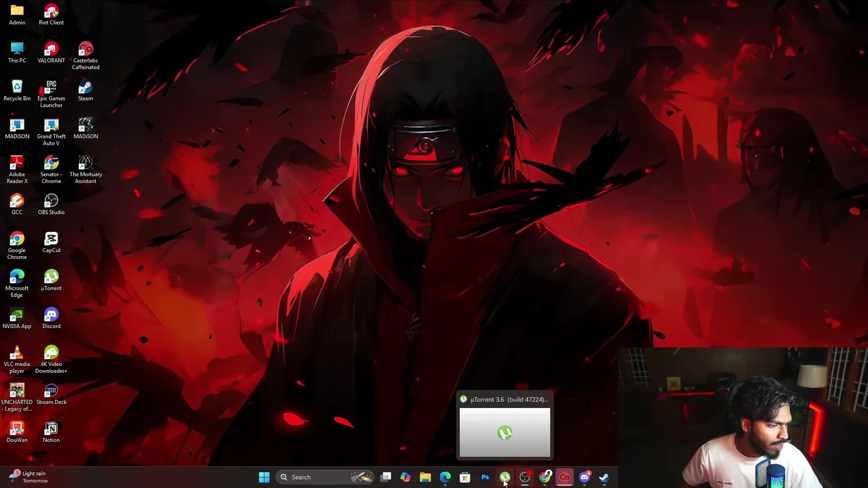Viewport: 868px width, 488px height.
Task: Switch to Chrome on the taskbar
Action: [545, 477]
